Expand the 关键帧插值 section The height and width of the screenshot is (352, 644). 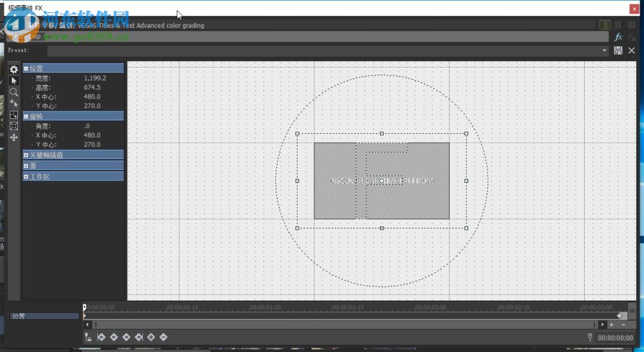(x=26, y=155)
